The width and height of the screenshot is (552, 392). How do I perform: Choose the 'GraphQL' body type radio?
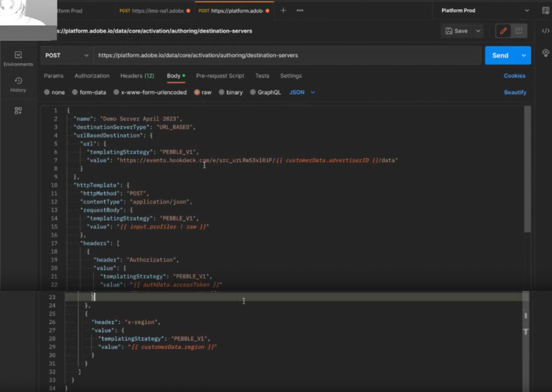253,92
